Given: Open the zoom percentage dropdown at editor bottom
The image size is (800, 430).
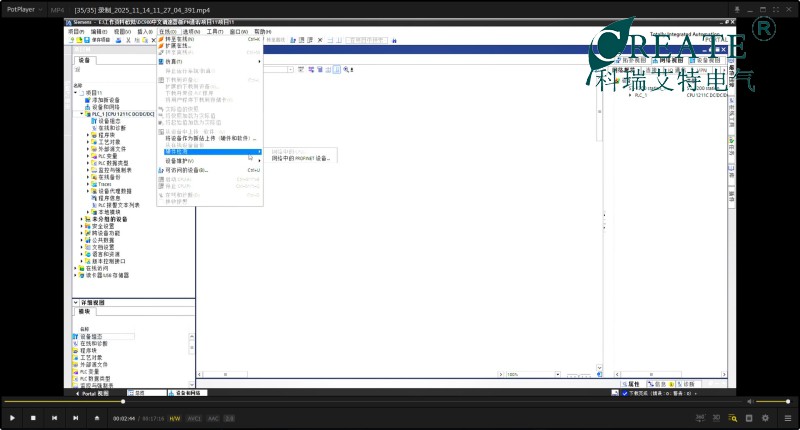Looking at the screenshot, I should [x=558, y=374].
